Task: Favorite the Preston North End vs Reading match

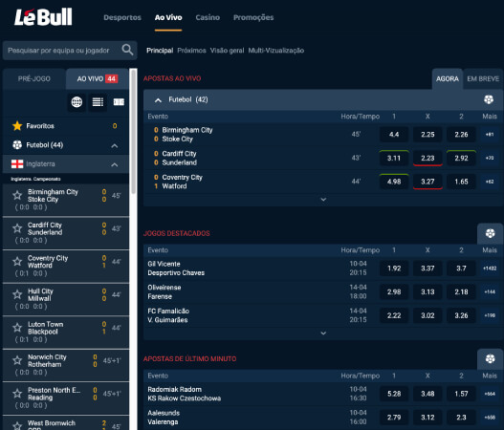Action: coord(17,394)
